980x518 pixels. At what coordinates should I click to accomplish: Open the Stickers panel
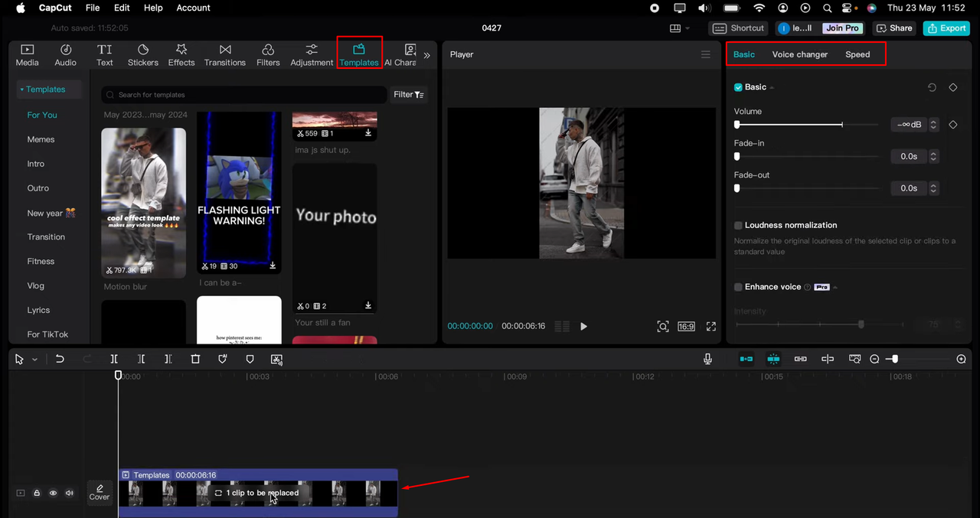point(143,55)
